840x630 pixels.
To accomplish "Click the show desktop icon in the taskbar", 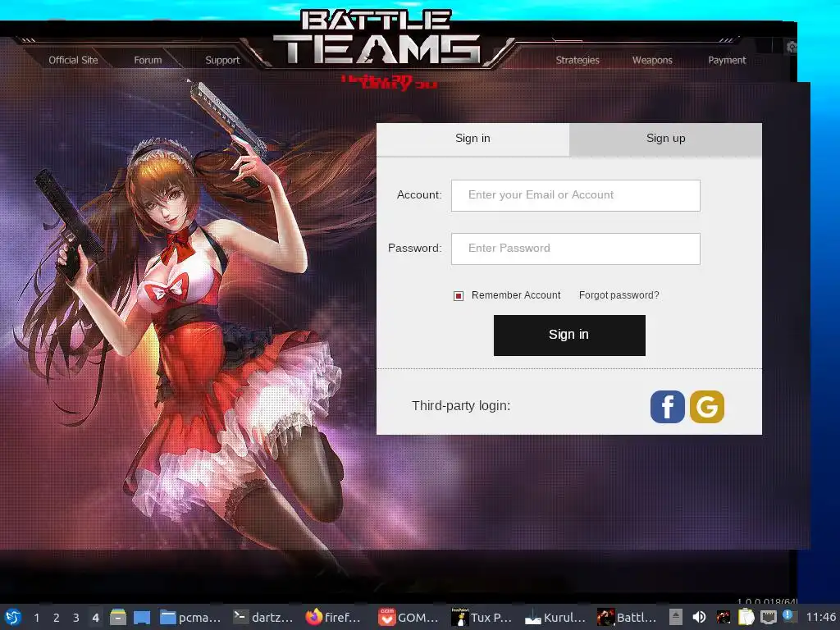I will pyautogui.click(x=141, y=617).
